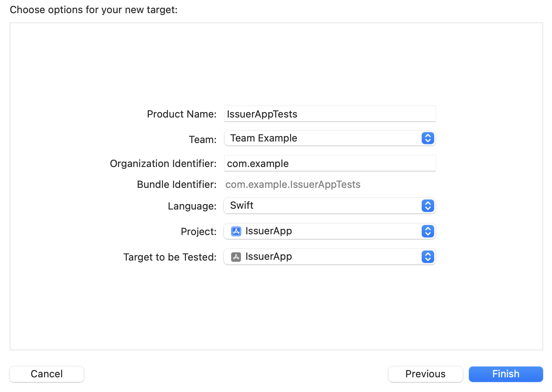This screenshot has width=552, height=392.
Task: Open the Target to be Tested arrows
Action: click(428, 257)
